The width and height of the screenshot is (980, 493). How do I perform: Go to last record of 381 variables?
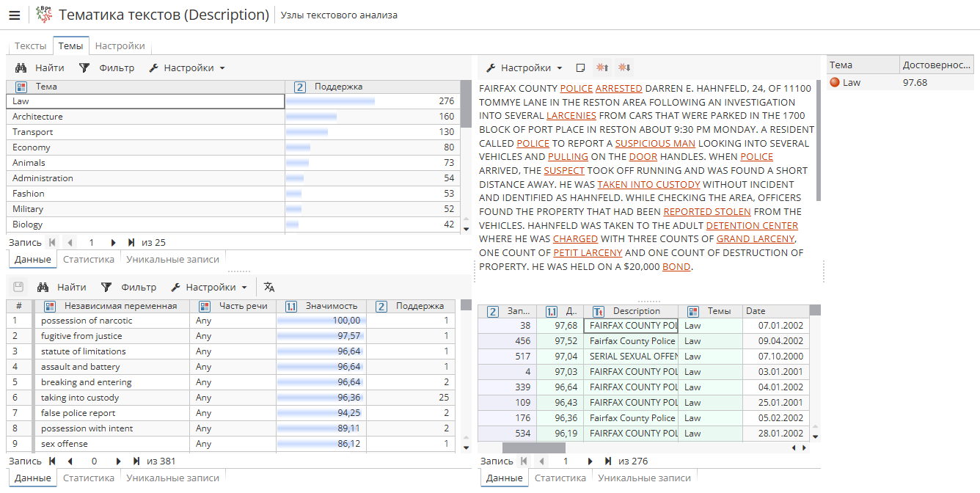click(x=136, y=461)
